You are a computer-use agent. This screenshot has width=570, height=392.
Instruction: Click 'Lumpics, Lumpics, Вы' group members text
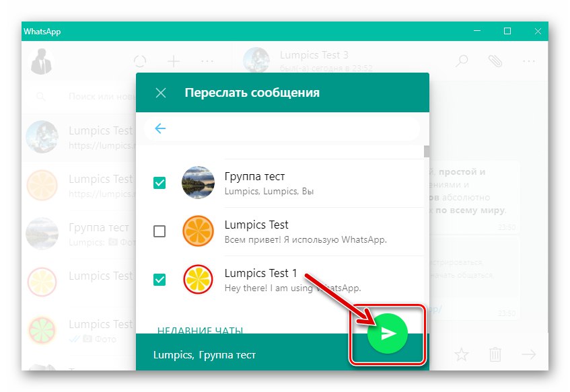(x=269, y=192)
